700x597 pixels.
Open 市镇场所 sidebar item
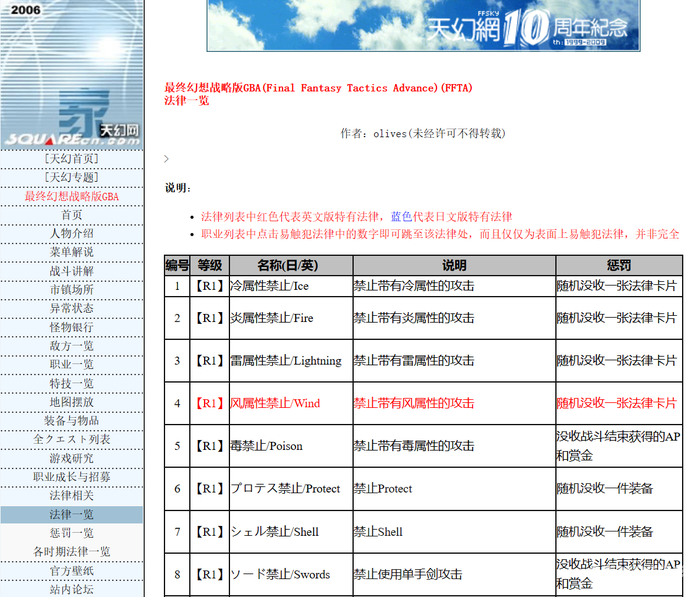click(x=71, y=290)
